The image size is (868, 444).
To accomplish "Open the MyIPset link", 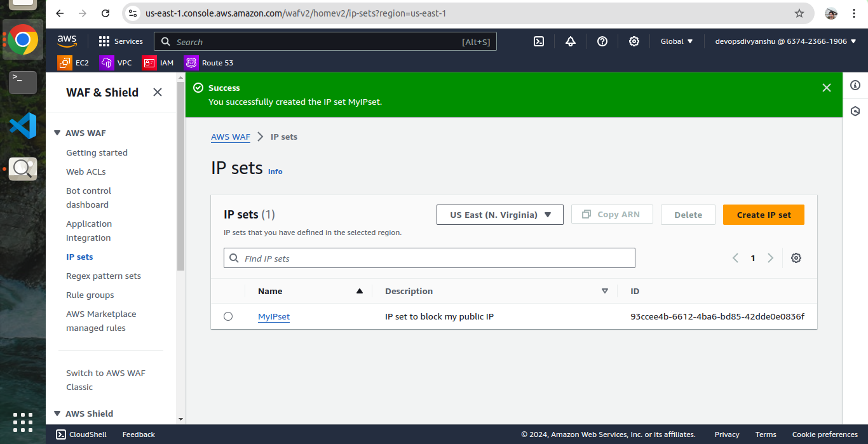I will [x=274, y=316].
